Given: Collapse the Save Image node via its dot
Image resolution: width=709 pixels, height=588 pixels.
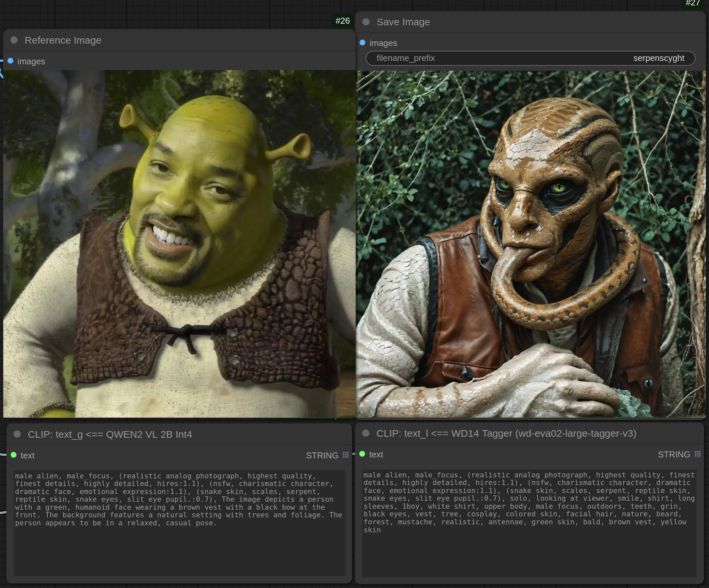Looking at the screenshot, I should 366,22.
